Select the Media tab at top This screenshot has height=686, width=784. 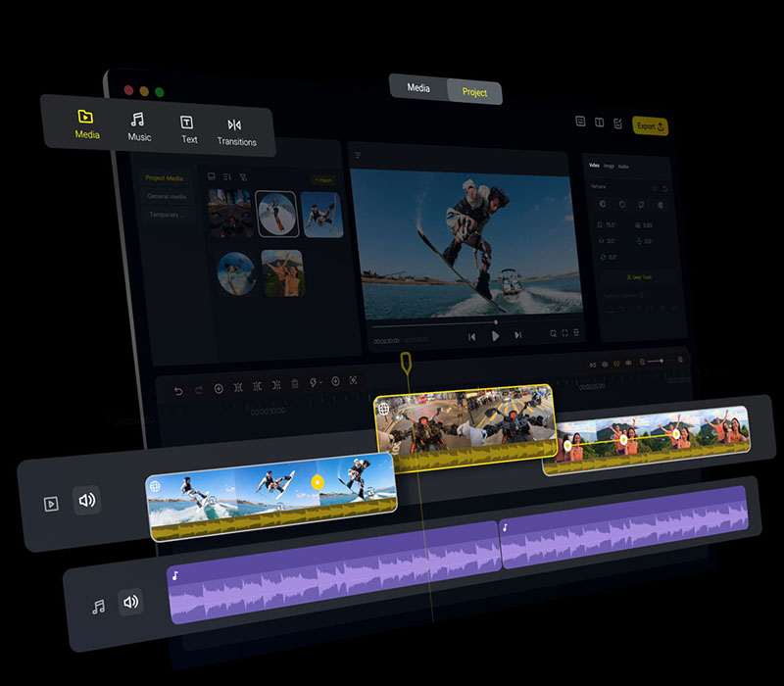point(418,88)
